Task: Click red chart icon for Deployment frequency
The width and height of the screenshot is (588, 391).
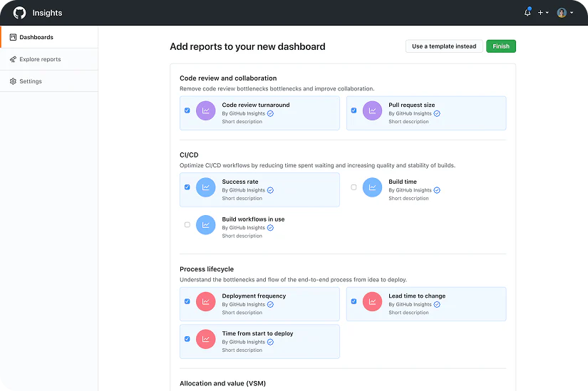Action: (206, 301)
